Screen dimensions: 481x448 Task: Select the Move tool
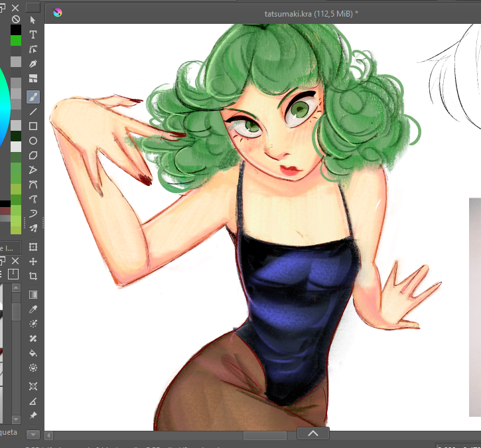(33, 261)
